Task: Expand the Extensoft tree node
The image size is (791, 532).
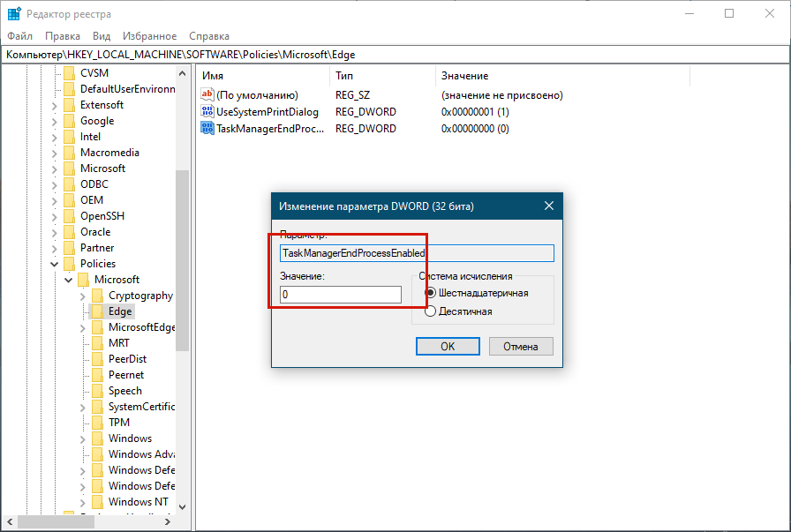Action: pyautogui.click(x=55, y=105)
